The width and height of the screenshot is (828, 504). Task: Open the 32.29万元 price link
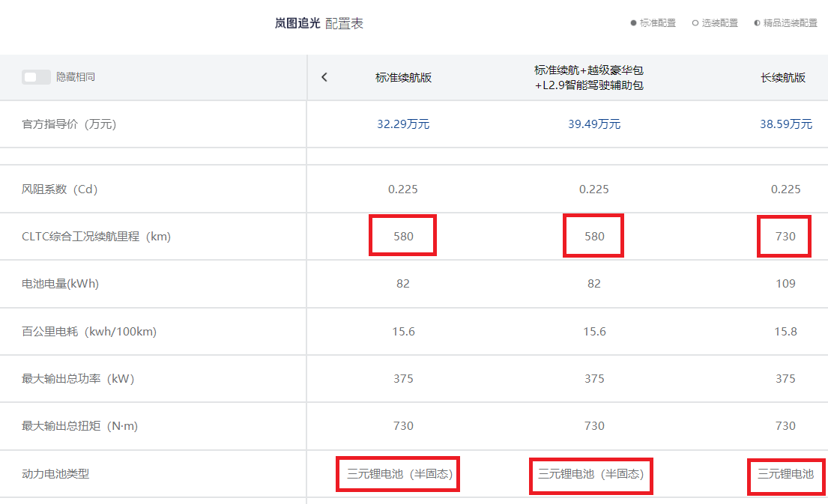(403, 124)
